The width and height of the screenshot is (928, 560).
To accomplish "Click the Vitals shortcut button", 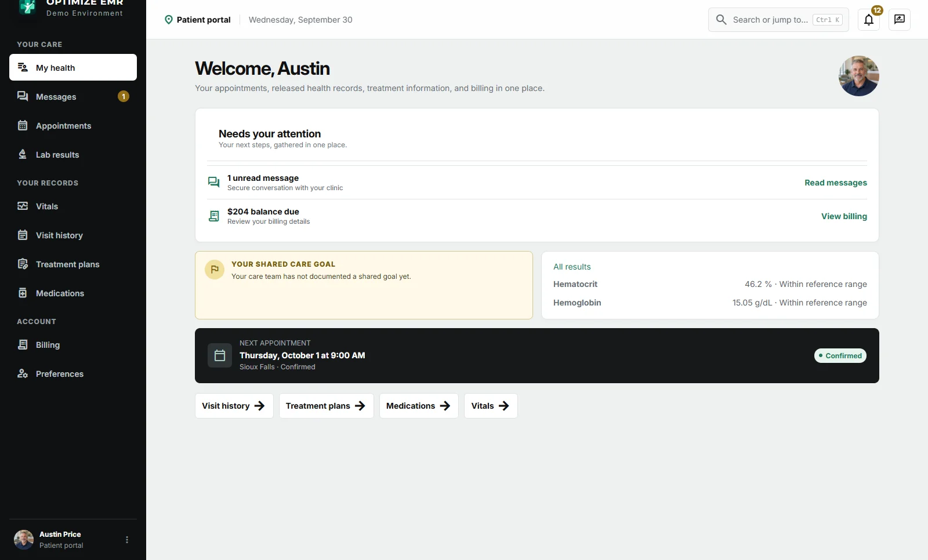I will pos(491,406).
